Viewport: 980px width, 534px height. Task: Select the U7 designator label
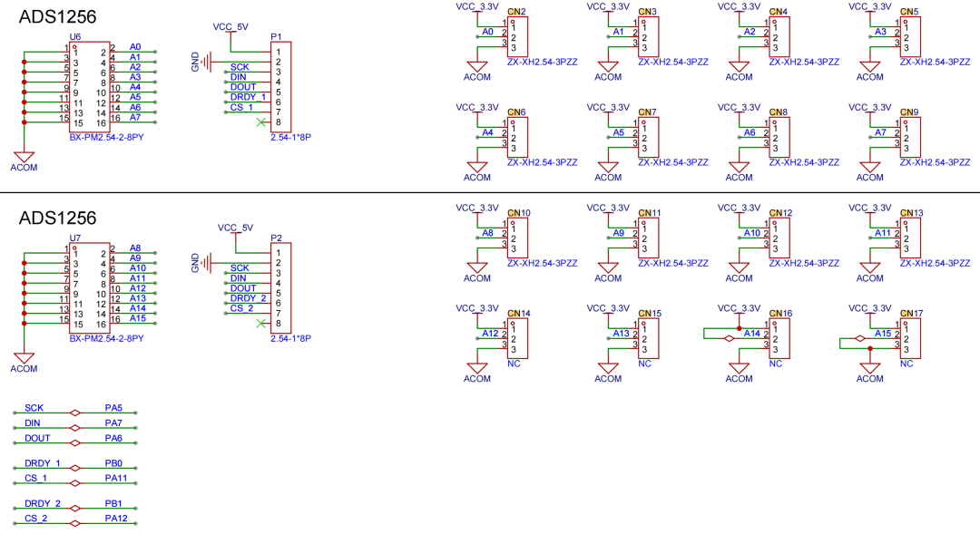pos(75,238)
